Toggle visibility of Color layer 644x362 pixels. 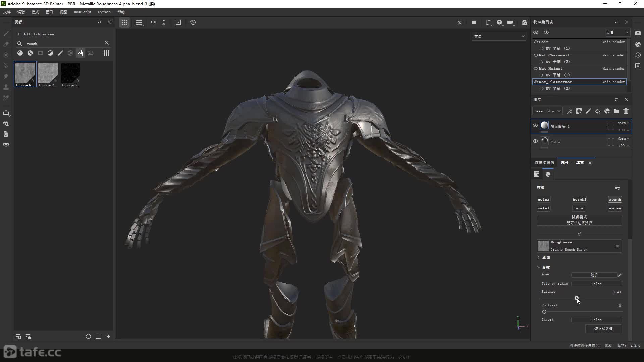point(535,141)
